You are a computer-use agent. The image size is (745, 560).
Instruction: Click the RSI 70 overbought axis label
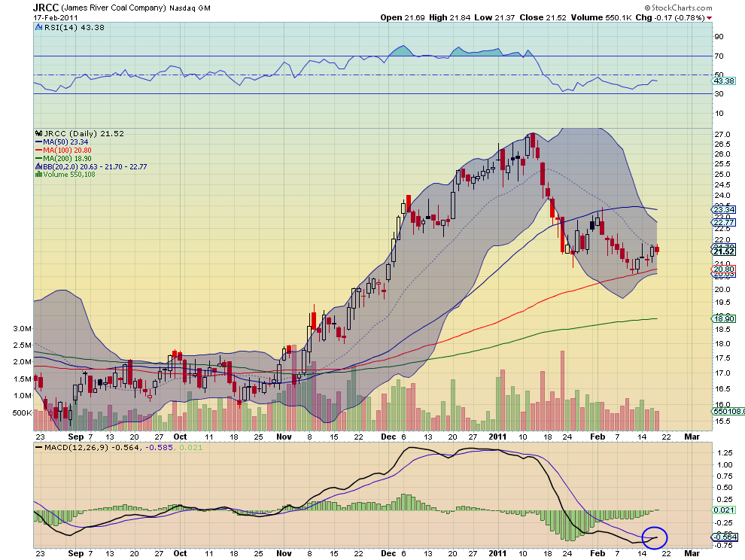click(x=719, y=56)
